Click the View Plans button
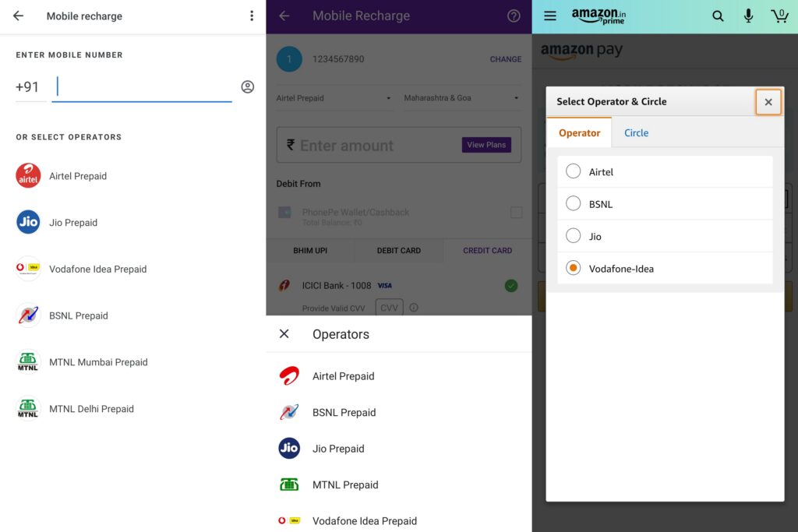Screen dimensions: 798x532 tap(486, 145)
